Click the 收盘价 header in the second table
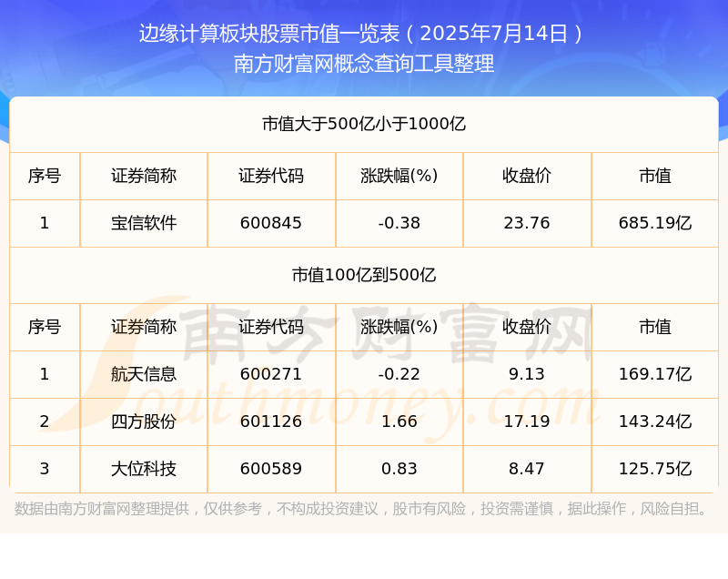The height and width of the screenshot is (579, 728). coord(527,327)
